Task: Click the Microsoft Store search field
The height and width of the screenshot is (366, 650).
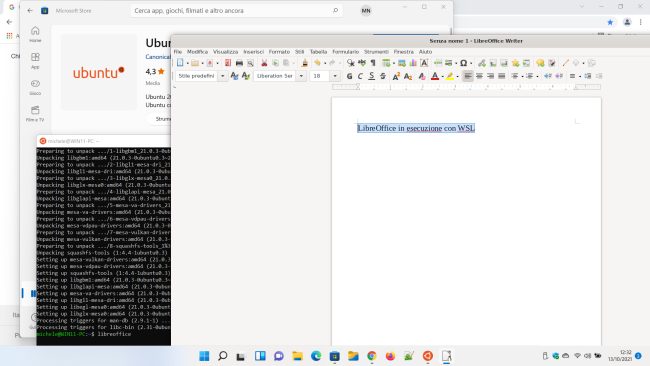Action: (236, 11)
